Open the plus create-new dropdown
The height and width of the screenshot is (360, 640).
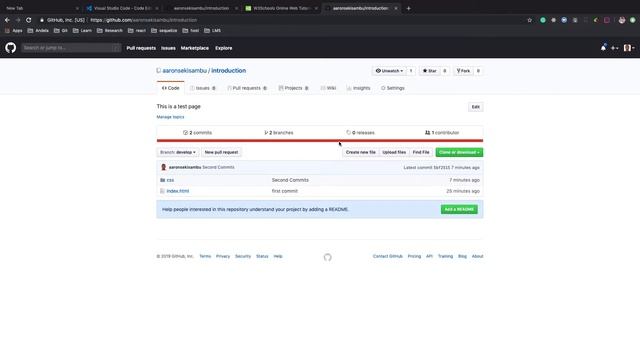point(614,48)
